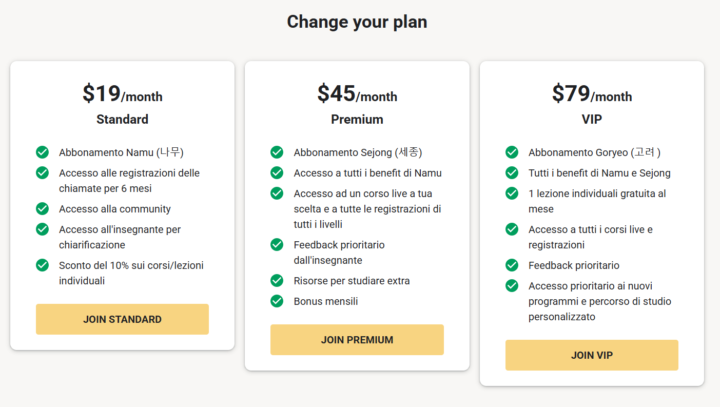
Task: Click checkmark icon beside Abbonamento Namu
Action: [x=42, y=152]
